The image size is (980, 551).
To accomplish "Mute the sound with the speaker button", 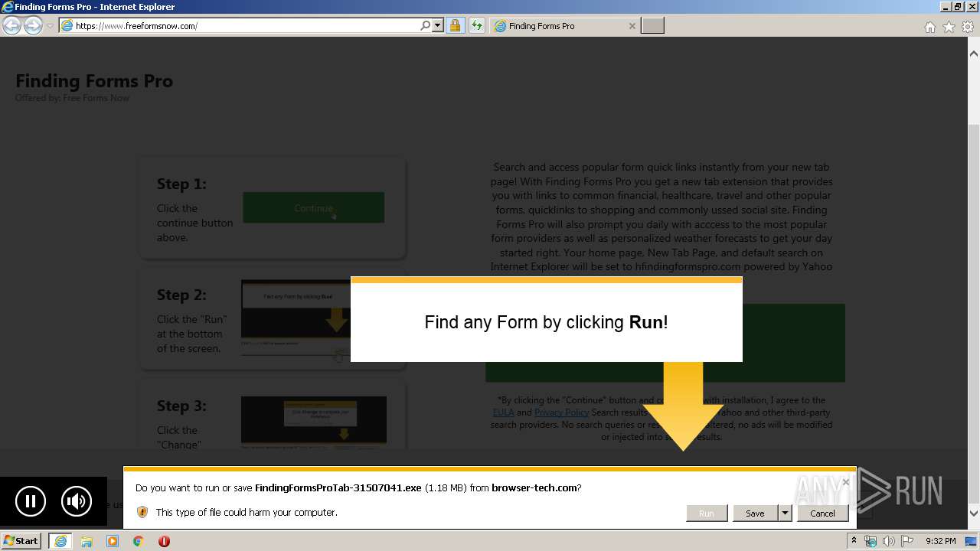I will pos(76,502).
